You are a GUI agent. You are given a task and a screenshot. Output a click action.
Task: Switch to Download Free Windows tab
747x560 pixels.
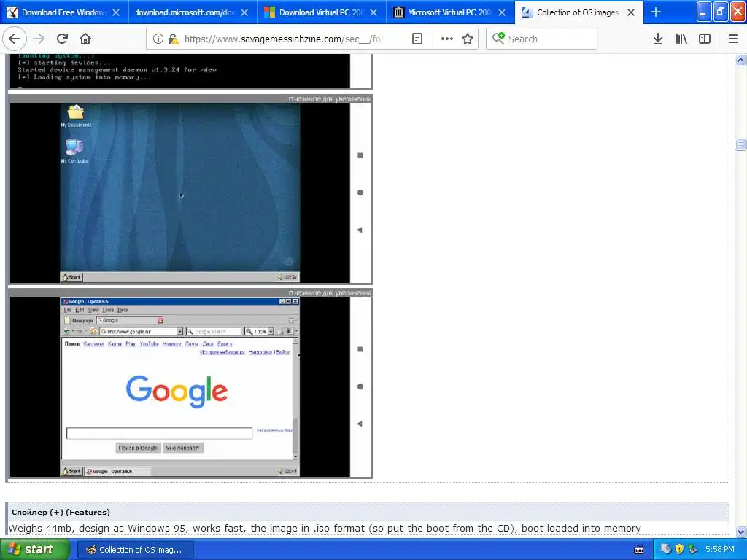pyautogui.click(x=64, y=12)
